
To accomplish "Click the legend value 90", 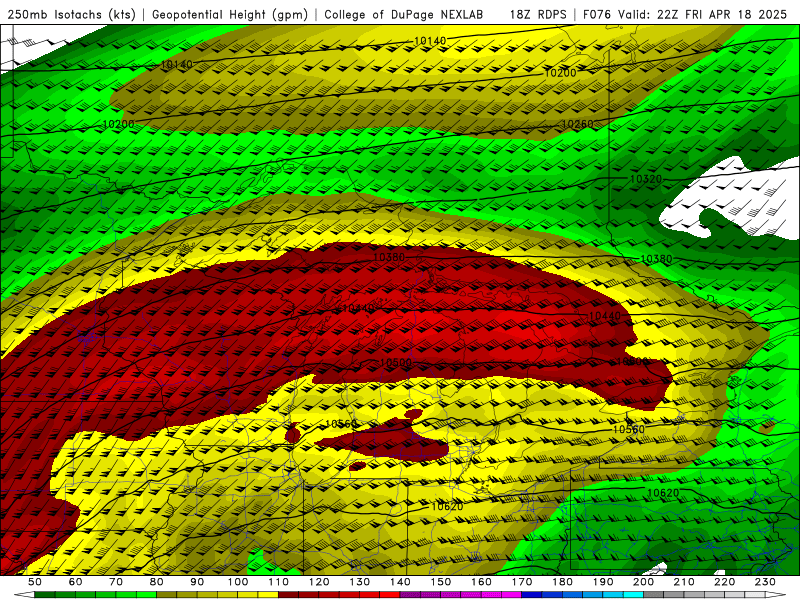I will [197, 582].
